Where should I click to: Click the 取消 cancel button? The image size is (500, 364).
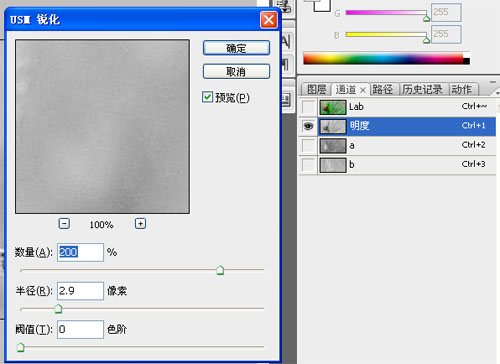point(236,71)
